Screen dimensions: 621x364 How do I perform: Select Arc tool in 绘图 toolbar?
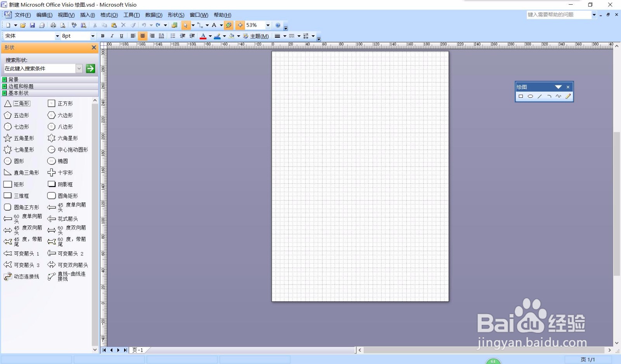[x=549, y=96]
